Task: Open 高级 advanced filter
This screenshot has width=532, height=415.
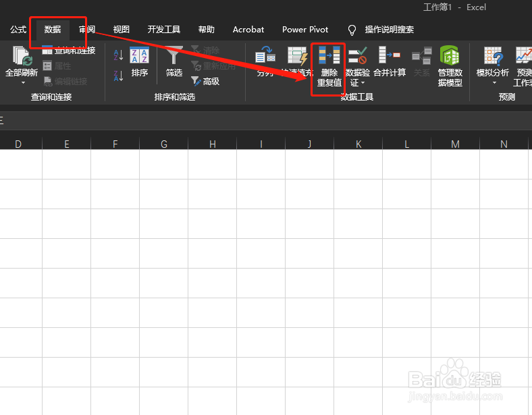Action: [205, 82]
